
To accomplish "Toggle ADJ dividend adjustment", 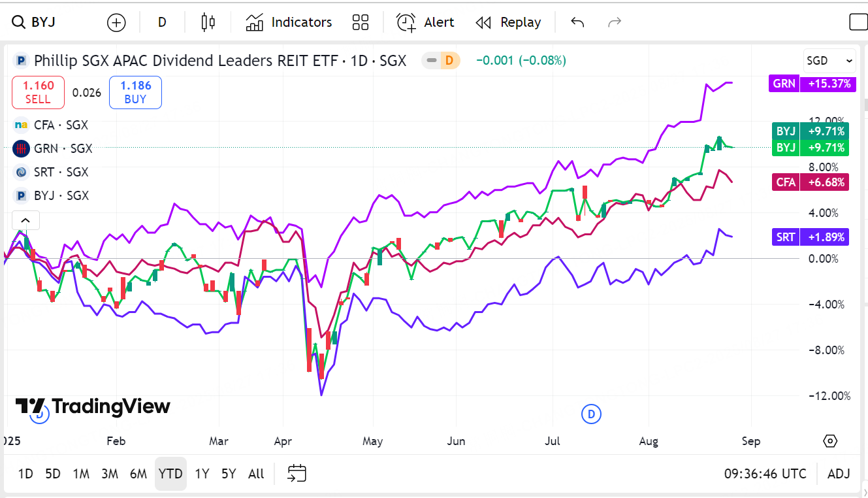I will tap(839, 474).
